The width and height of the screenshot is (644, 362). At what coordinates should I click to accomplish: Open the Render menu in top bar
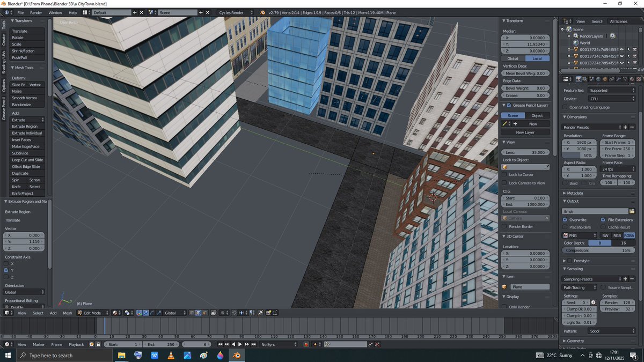(x=36, y=12)
